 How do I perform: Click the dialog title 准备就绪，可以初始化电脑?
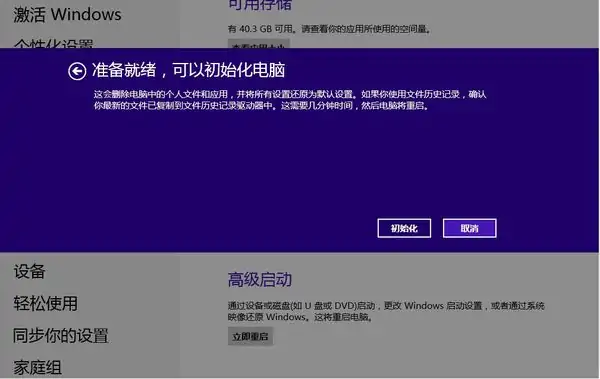pos(188,70)
